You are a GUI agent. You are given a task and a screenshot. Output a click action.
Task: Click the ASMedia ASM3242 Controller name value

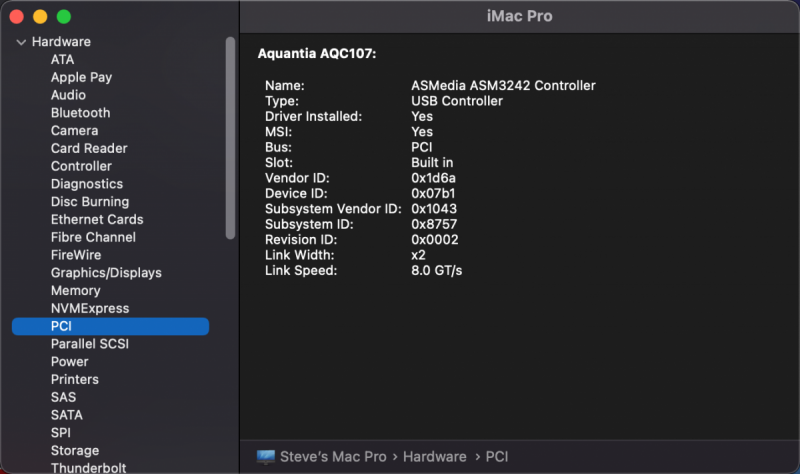(503, 86)
